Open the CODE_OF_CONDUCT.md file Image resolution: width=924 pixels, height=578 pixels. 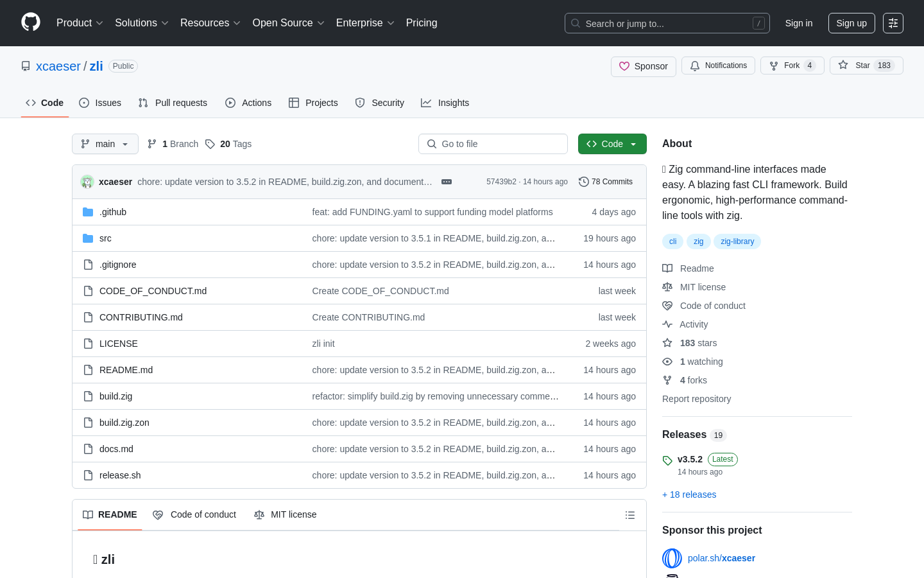click(x=153, y=291)
